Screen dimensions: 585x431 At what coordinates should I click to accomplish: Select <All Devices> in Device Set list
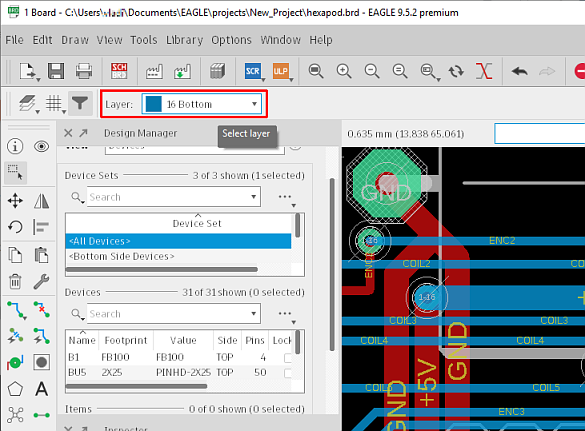pyautogui.click(x=178, y=241)
